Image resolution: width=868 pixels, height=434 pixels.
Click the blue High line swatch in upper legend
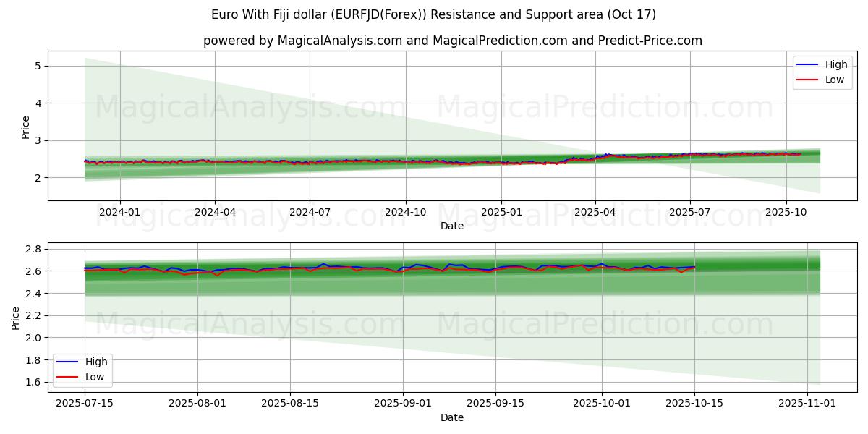tap(807, 64)
